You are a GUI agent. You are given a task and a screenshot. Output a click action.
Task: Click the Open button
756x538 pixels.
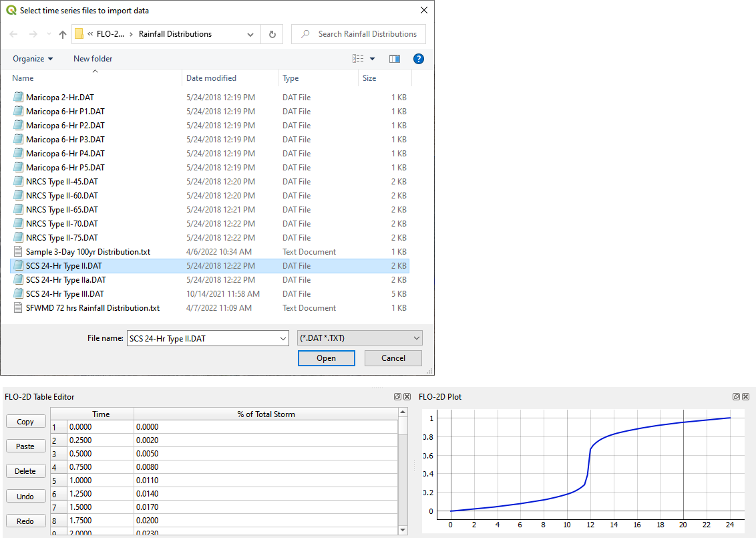[x=326, y=358]
